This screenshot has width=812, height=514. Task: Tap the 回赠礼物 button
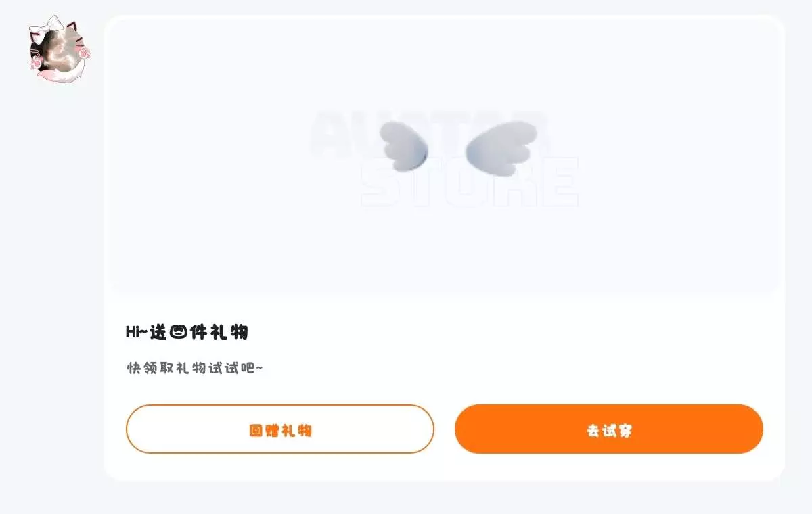tap(279, 429)
